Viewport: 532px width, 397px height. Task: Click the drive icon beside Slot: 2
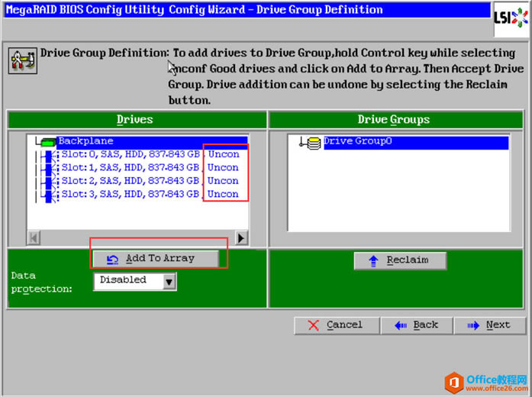50,182
